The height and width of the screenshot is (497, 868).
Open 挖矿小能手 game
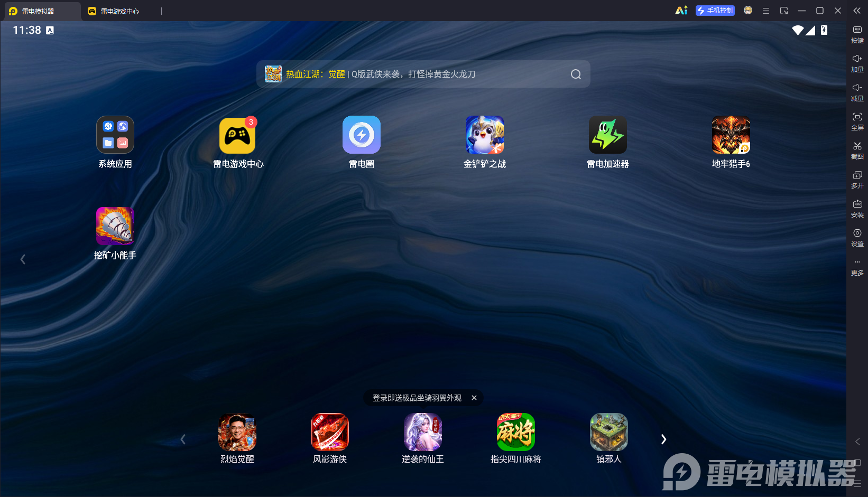[115, 226]
